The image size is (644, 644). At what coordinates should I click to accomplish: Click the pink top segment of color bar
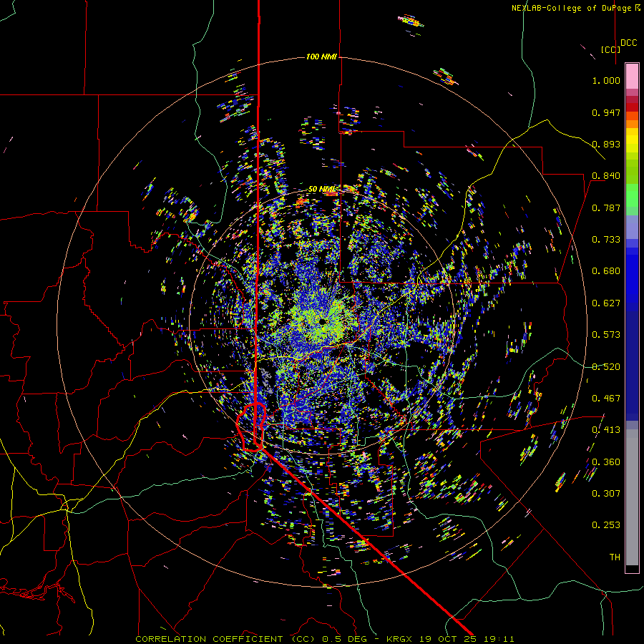point(632,76)
